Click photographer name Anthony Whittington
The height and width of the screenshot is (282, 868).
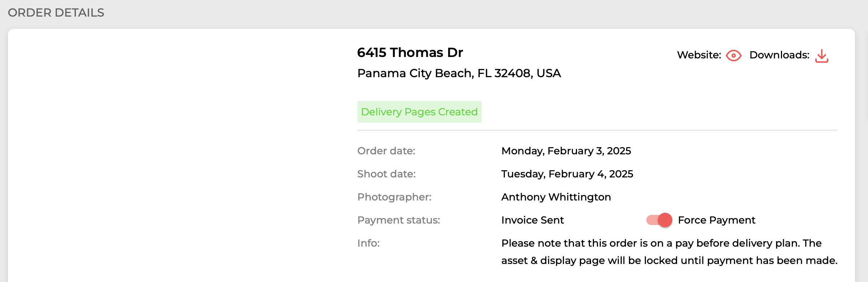pos(556,197)
